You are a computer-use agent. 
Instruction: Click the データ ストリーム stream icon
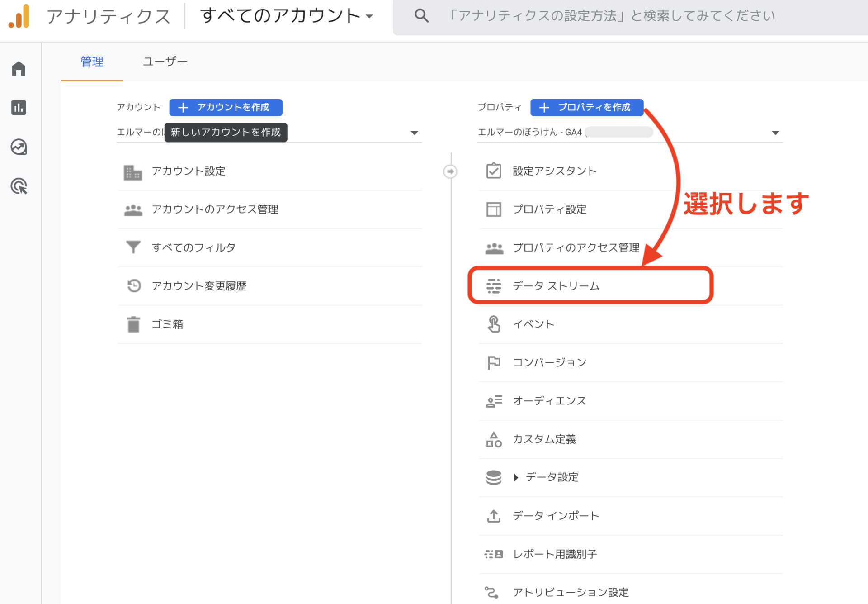tap(494, 286)
